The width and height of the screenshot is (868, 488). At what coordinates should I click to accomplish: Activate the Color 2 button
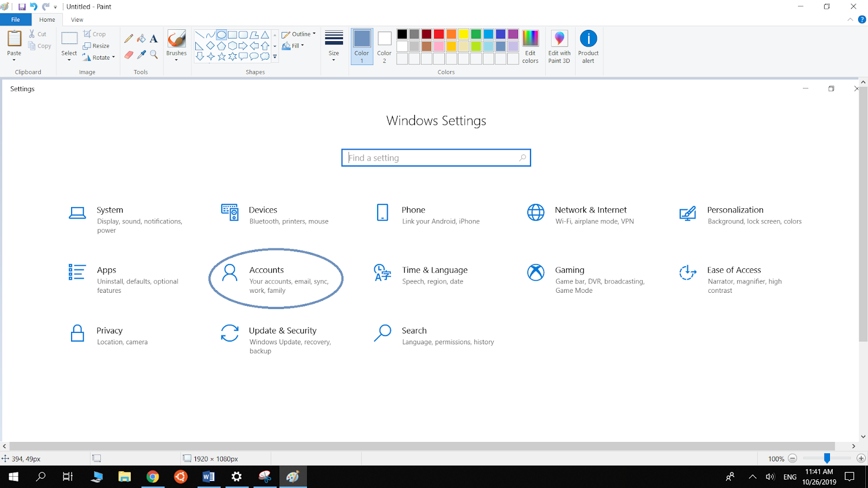[x=384, y=47]
